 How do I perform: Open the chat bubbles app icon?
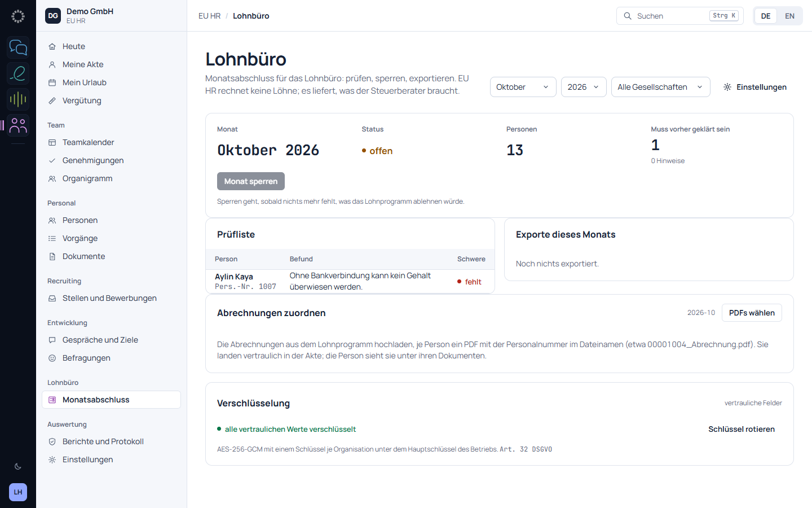[x=18, y=47]
